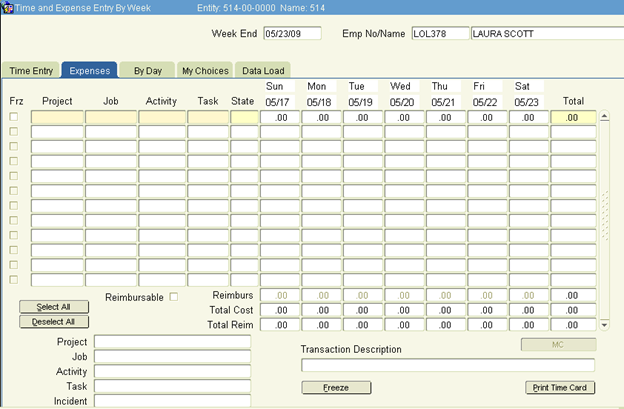Click the Incident field
Image resolution: width=624 pixels, height=409 pixels.
point(172,401)
